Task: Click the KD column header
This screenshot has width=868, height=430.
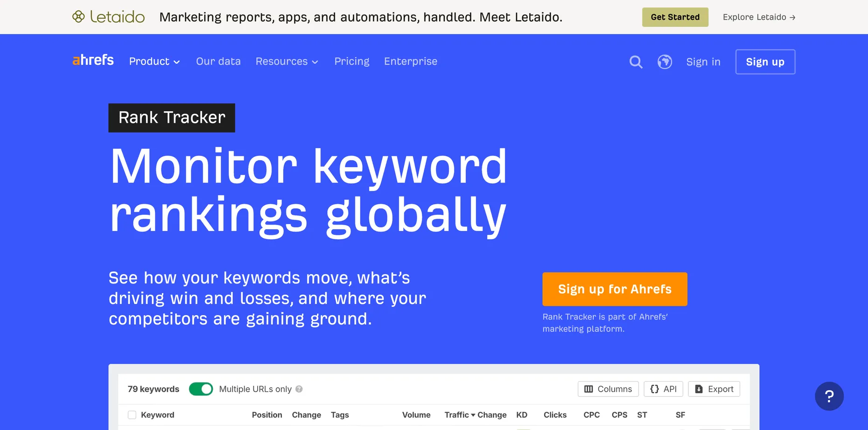Action: pyautogui.click(x=522, y=415)
